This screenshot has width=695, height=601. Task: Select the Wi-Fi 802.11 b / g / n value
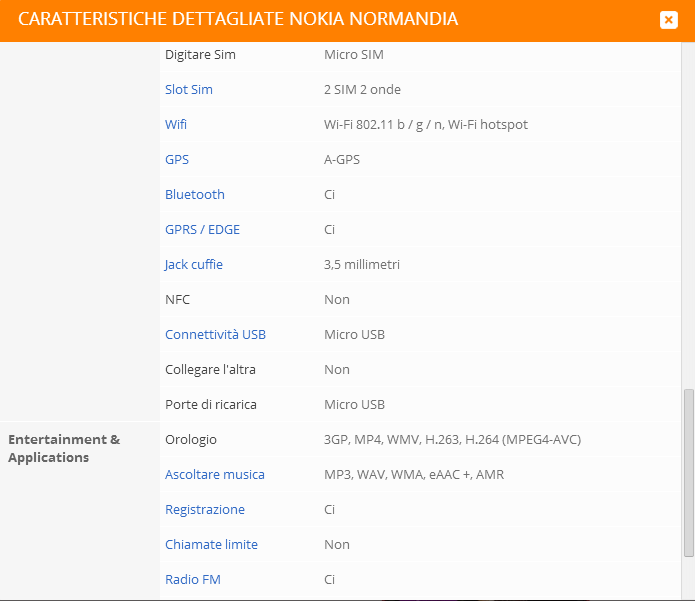(x=426, y=125)
